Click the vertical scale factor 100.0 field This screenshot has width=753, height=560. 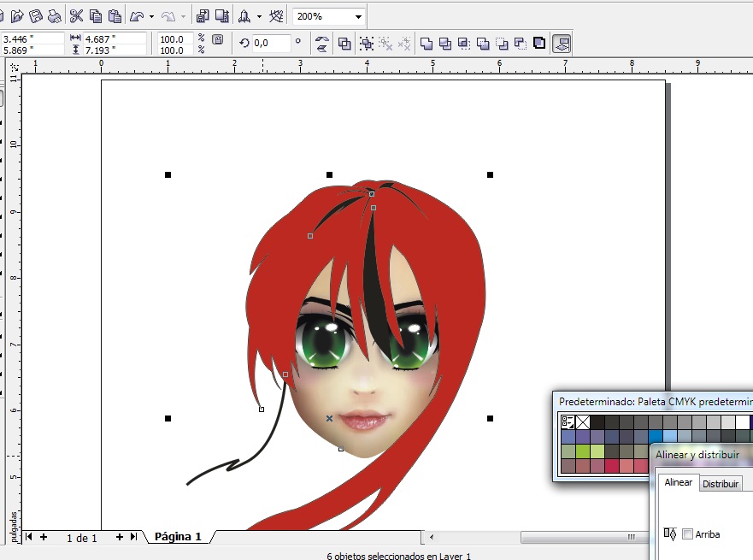click(x=175, y=50)
